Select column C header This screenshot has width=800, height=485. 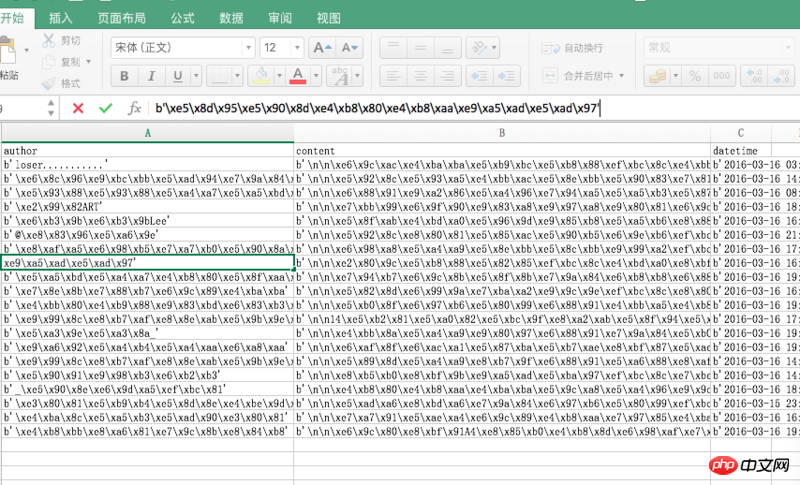[741, 133]
